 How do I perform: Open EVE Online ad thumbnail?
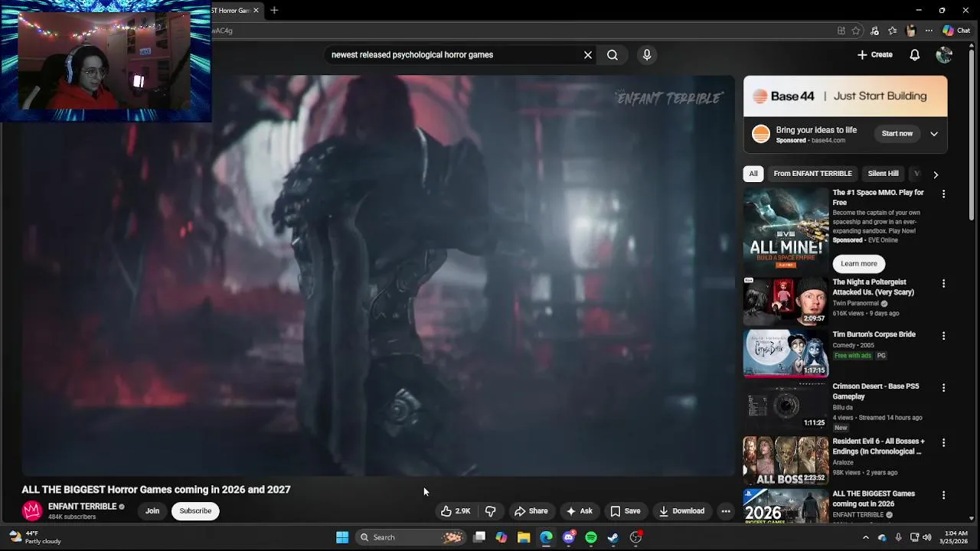tap(786, 229)
